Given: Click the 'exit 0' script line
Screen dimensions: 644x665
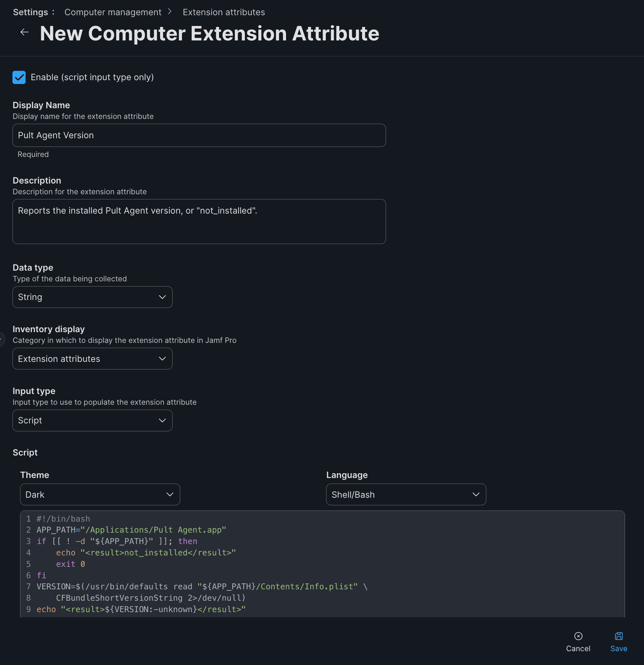Looking at the screenshot, I should click(71, 564).
